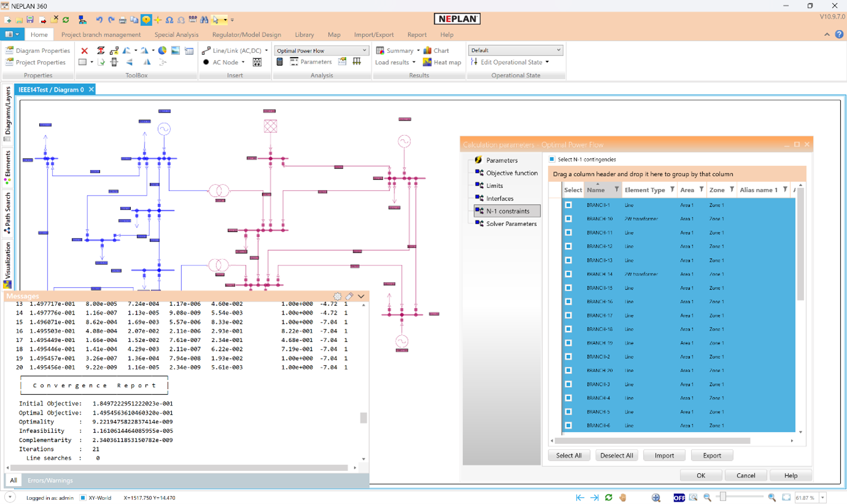The image size is (847, 504).
Task: Click the refresh icon in status bar
Action: pos(609,497)
